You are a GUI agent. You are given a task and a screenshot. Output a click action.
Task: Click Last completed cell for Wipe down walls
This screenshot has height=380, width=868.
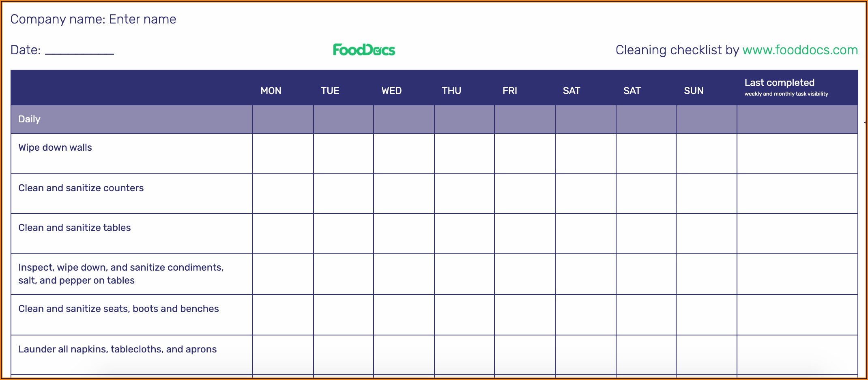[x=797, y=154]
